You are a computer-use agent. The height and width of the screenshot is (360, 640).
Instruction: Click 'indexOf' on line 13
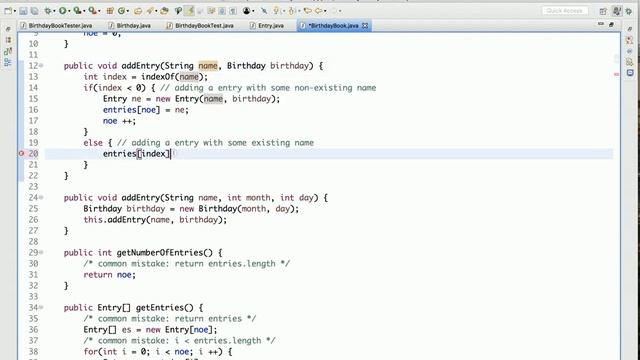click(x=157, y=77)
